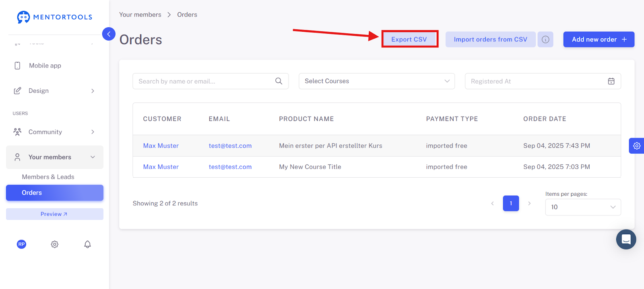Collapse the Your members chevron

[93, 157]
